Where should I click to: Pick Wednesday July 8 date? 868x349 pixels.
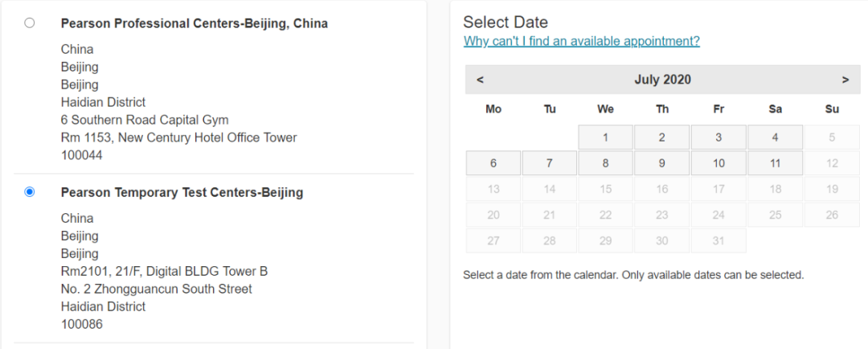606,163
